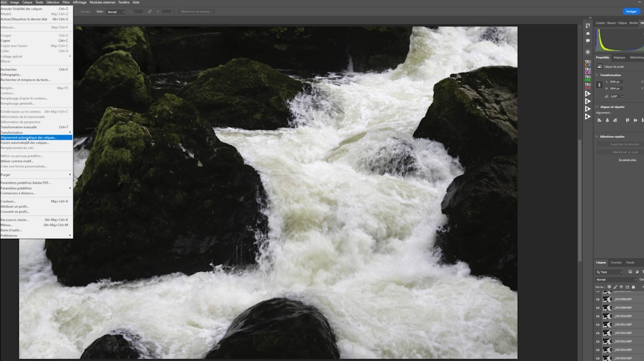Open the TK9 Mu panel icon

click(x=588, y=78)
